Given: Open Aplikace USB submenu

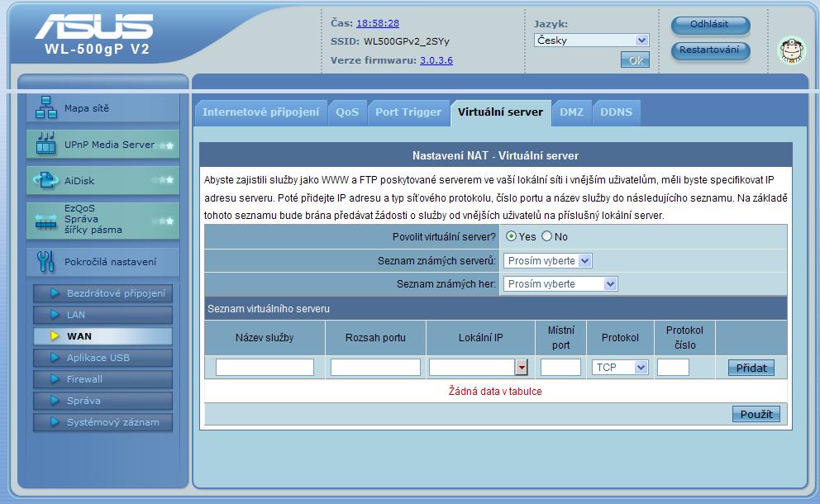Looking at the screenshot, I should 103,358.
